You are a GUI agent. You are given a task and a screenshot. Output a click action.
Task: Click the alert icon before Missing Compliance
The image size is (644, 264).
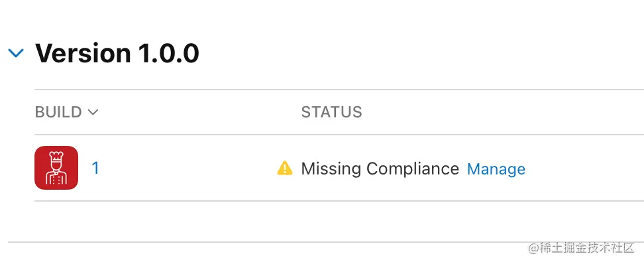[x=285, y=168]
